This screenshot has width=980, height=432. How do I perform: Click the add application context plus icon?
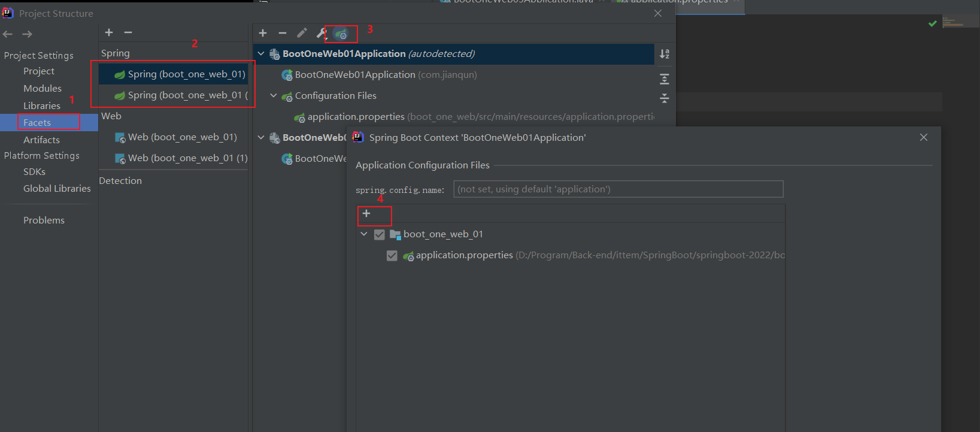263,33
